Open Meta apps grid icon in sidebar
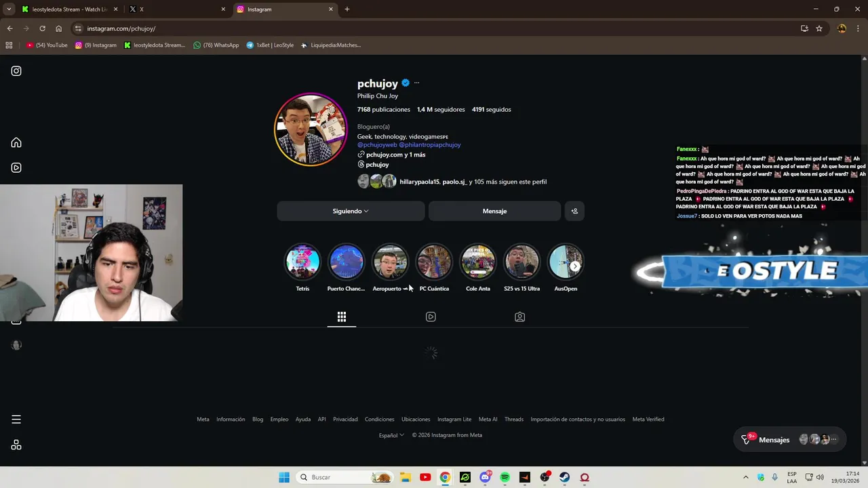Image resolution: width=868 pixels, height=488 pixels. coord(16,445)
